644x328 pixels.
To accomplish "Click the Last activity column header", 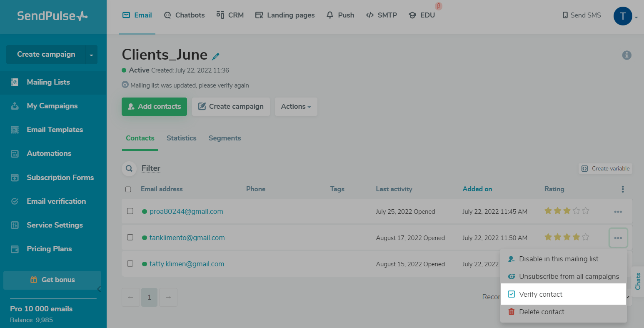I will click(x=394, y=189).
